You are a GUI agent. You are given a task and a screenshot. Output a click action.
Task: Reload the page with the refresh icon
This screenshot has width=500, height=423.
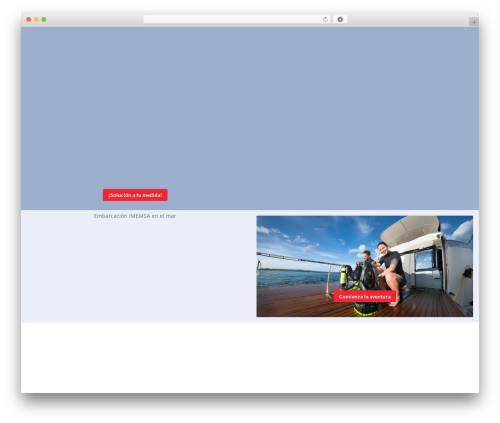325,19
